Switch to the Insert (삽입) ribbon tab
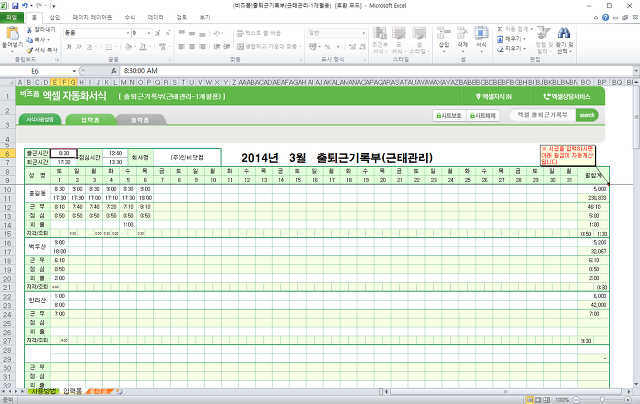This screenshot has height=404, width=640. click(55, 18)
